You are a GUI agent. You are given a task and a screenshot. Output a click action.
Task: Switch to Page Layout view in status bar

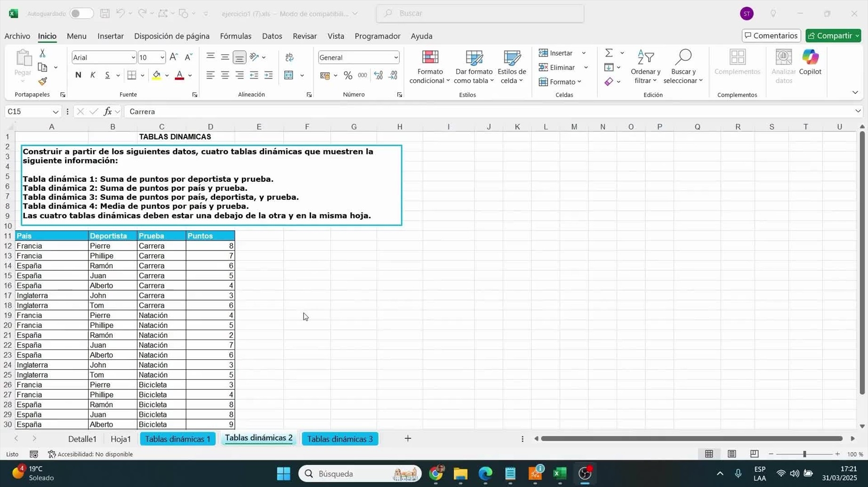click(x=731, y=454)
